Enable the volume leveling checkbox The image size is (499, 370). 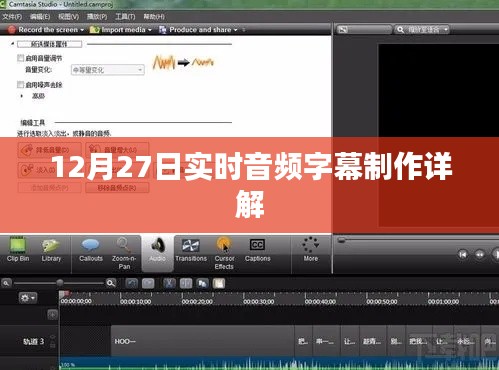pos(21,58)
